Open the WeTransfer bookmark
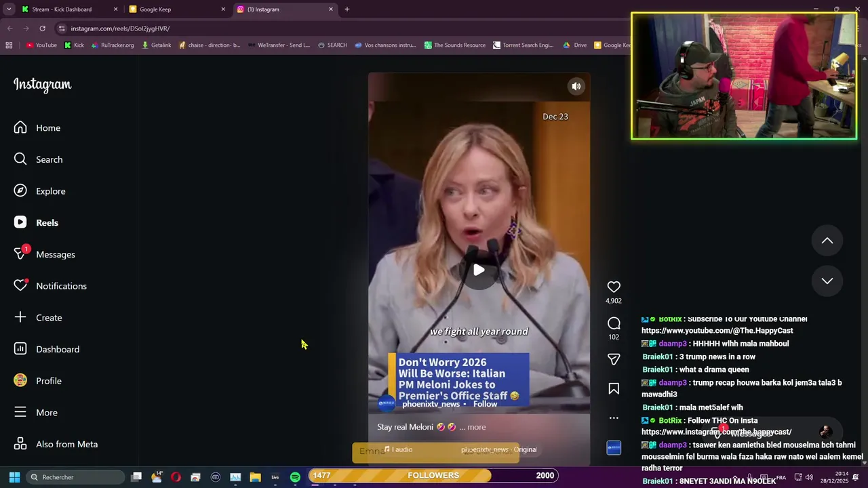The image size is (868, 488). [279, 45]
